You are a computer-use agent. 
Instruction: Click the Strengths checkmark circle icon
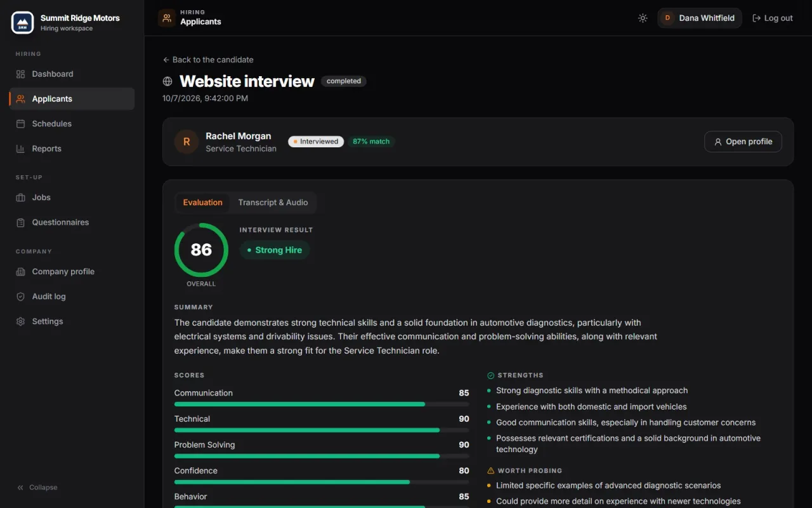point(490,375)
